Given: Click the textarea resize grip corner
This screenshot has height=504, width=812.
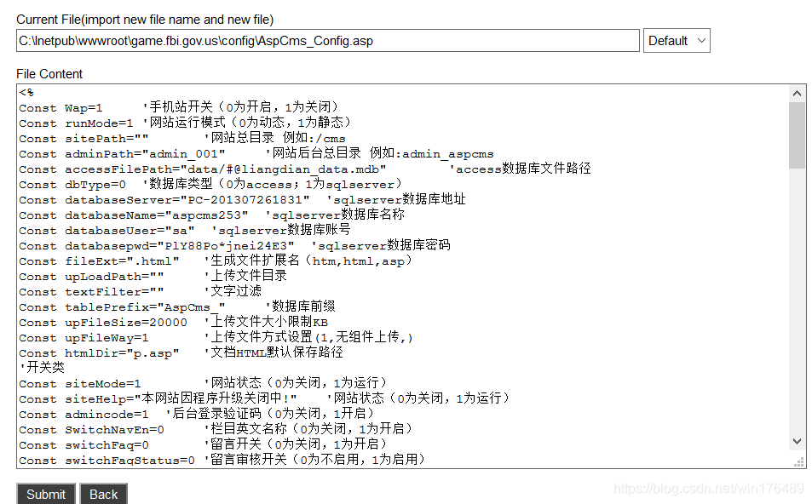Looking at the screenshot, I should point(799,462).
